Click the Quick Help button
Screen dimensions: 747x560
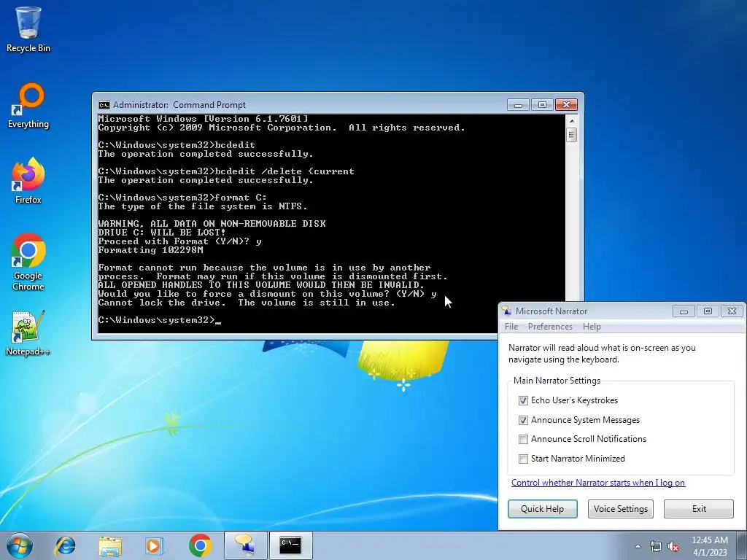542,508
